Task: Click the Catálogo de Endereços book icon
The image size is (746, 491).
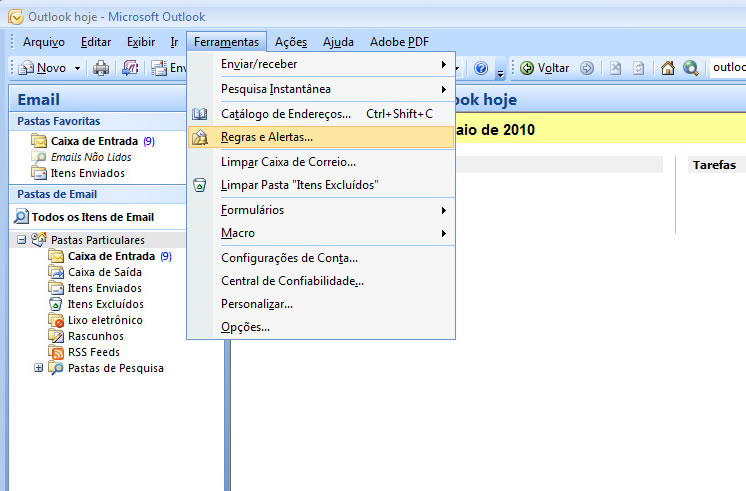Action: [199, 114]
